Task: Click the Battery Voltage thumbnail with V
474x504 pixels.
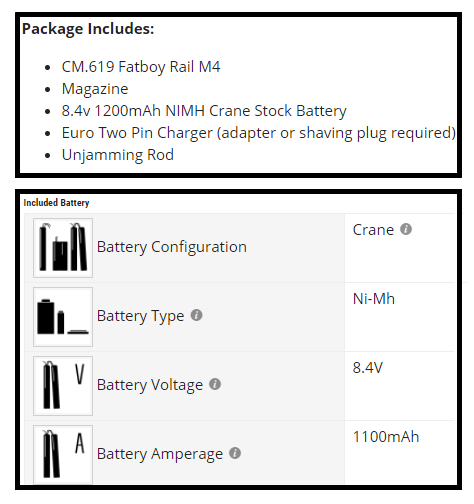Action: [63, 386]
